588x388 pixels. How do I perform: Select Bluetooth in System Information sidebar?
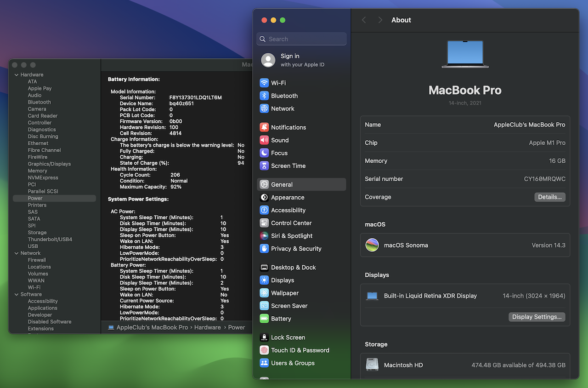tap(40, 102)
